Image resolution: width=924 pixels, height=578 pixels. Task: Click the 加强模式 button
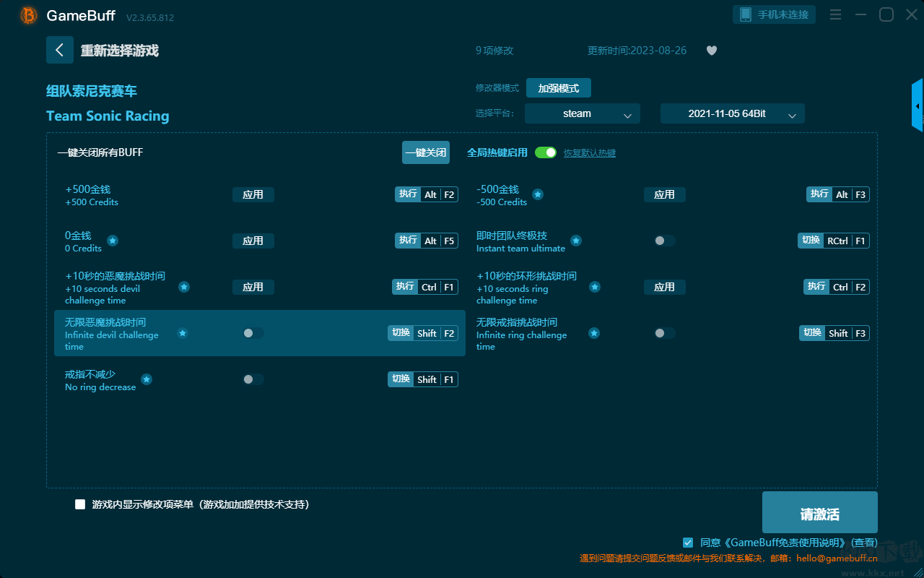point(559,88)
